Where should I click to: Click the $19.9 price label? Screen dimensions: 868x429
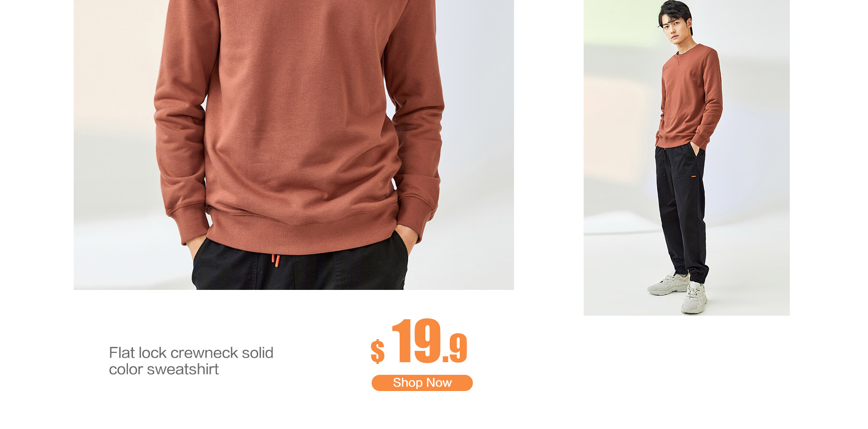419,341
